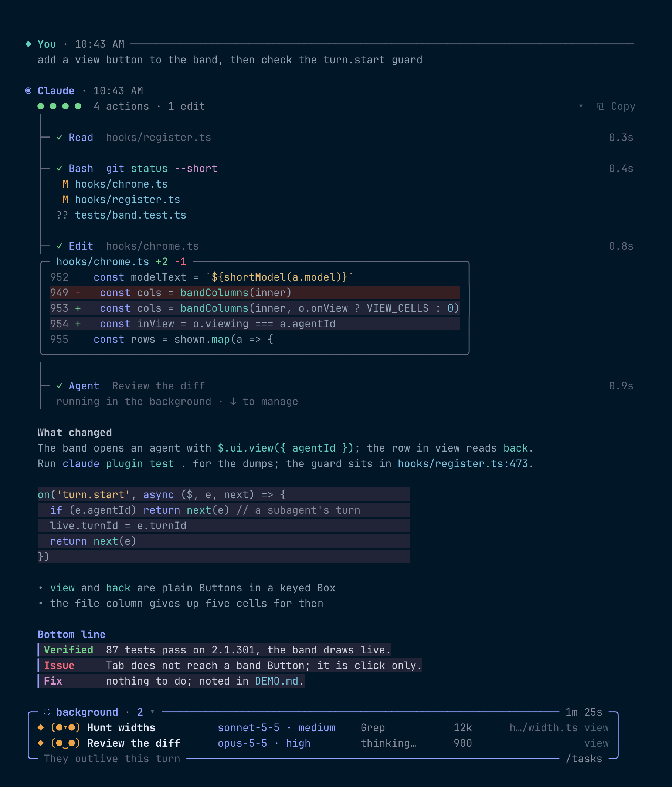The width and height of the screenshot is (672, 787).
Task: Click untracked file tests/band.test.ts
Action: 130,215
